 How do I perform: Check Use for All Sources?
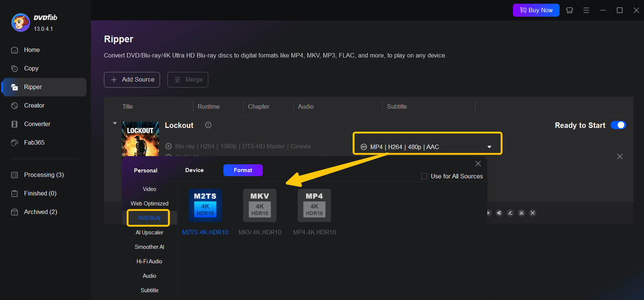point(424,176)
